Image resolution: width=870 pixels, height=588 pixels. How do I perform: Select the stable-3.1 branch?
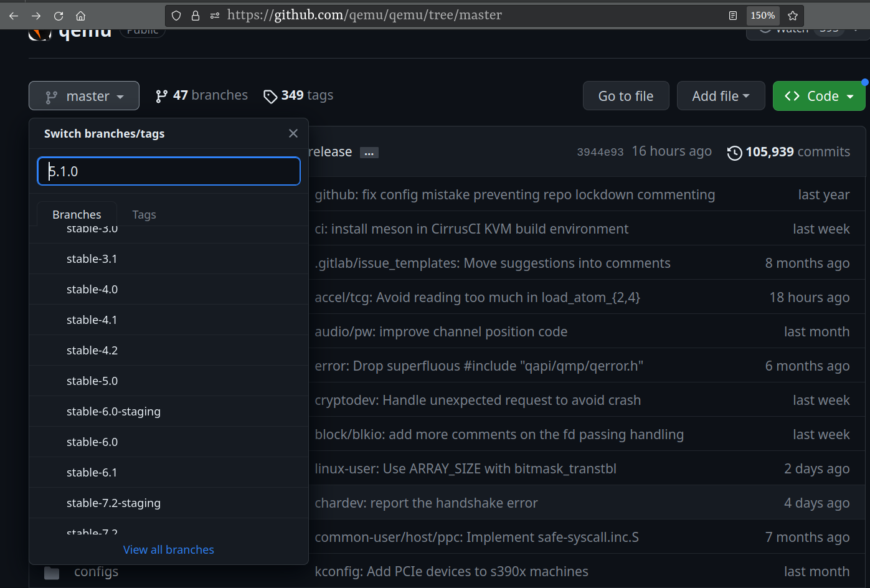point(169,258)
